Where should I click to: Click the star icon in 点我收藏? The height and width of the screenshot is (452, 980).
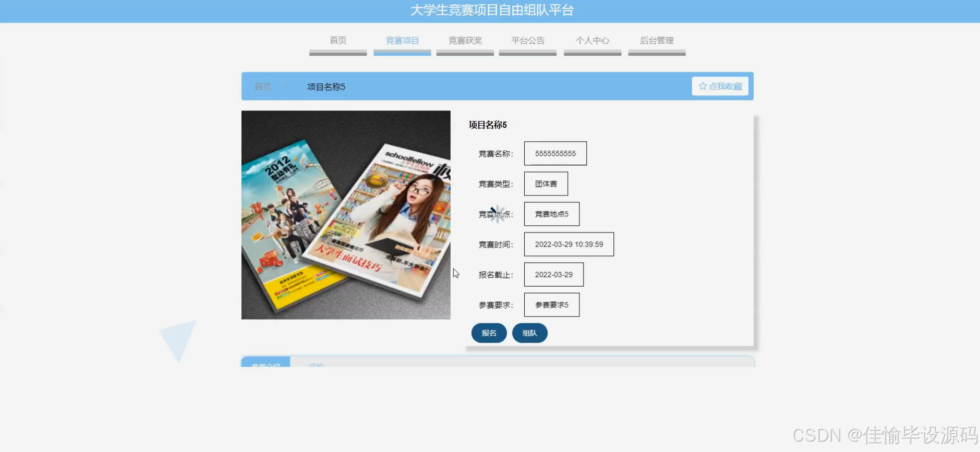[703, 87]
